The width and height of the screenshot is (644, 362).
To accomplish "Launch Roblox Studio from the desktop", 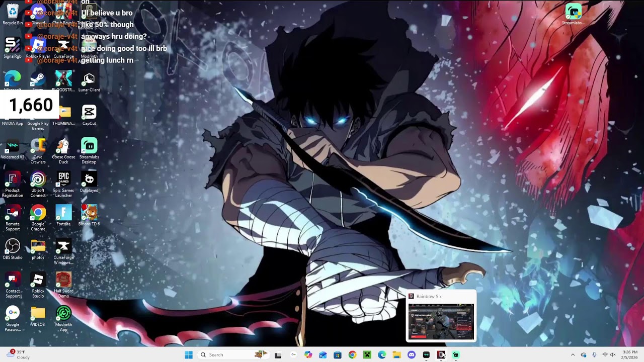I will (x=38, y=286).
